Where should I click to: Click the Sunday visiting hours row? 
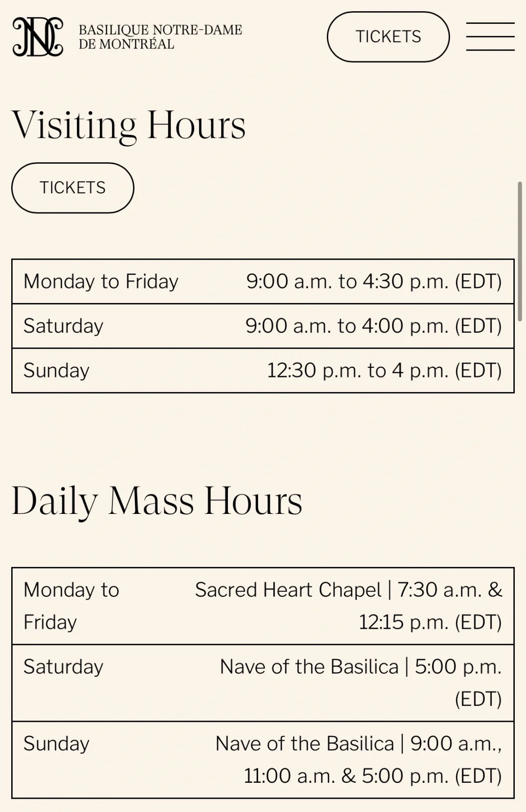coord(263,370)
